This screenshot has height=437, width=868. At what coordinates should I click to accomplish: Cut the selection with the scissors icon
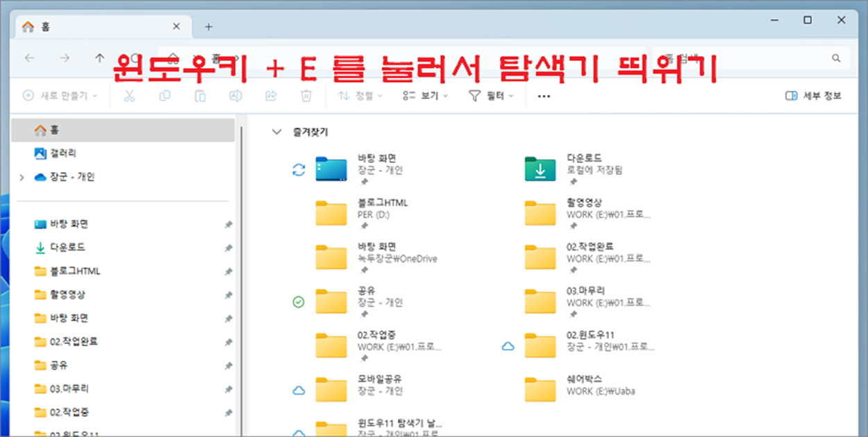(x=129, y=96)
